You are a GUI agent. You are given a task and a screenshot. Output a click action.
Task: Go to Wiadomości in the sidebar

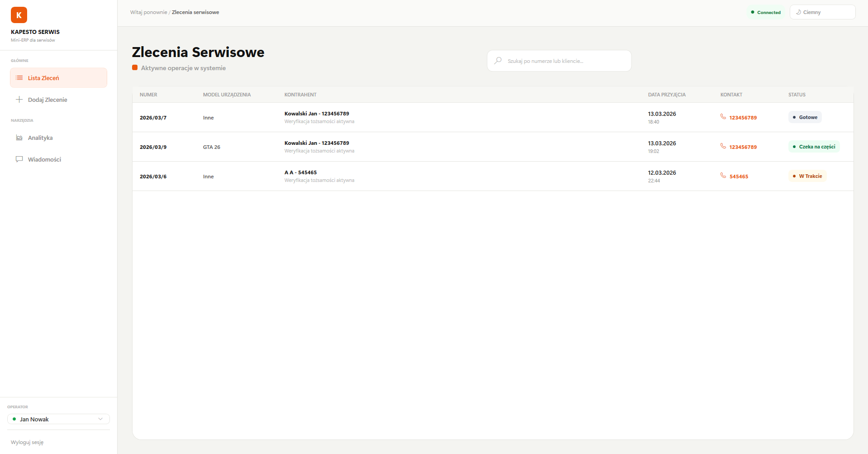44,159
